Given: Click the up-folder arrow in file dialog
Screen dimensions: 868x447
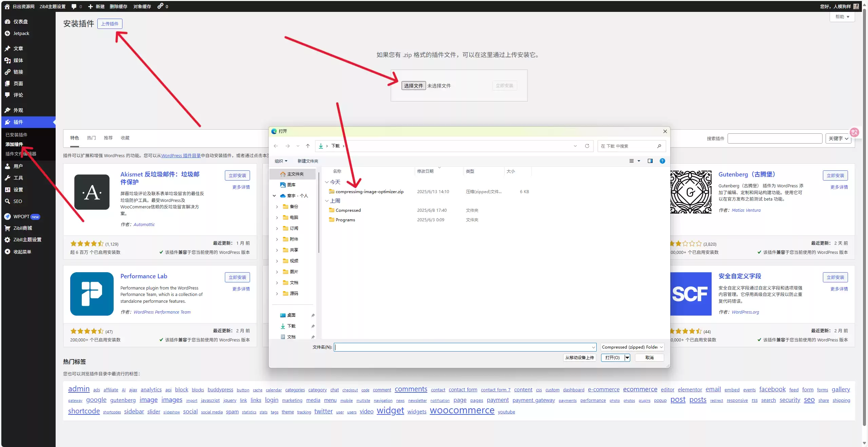Looking at the screenshot, I should point(308,146).
